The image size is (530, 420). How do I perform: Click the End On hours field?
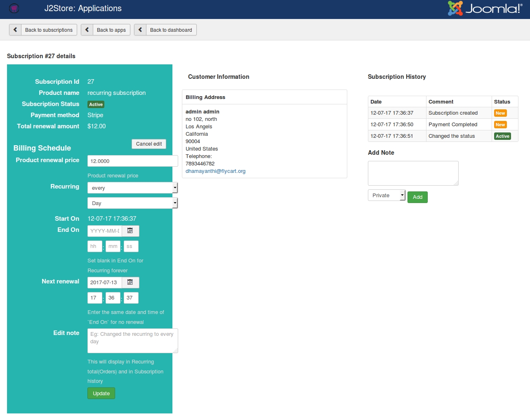[94, 246]
